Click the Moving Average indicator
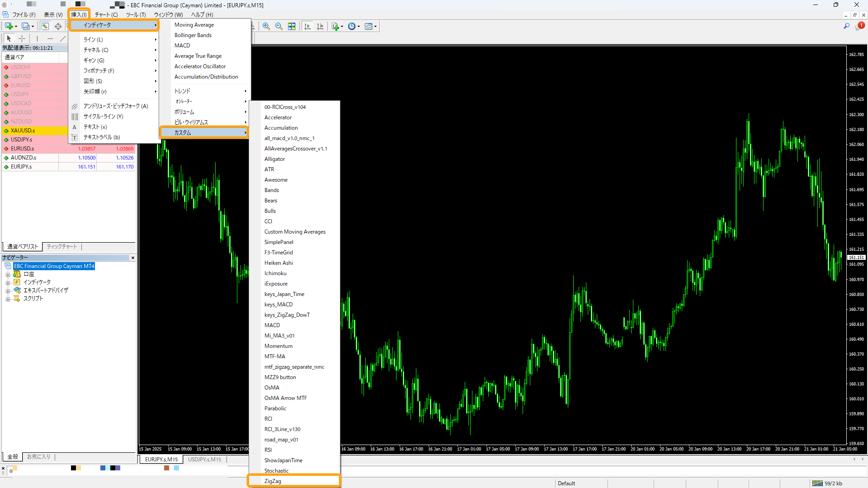The width and height of the screenshot is (868, 488). (194, 24)
